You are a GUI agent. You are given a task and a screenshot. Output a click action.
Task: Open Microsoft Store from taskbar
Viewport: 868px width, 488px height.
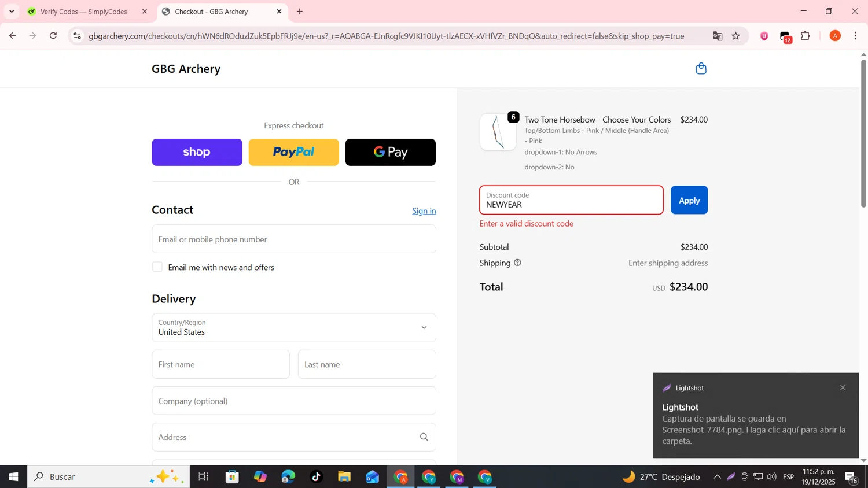(233, 477)
